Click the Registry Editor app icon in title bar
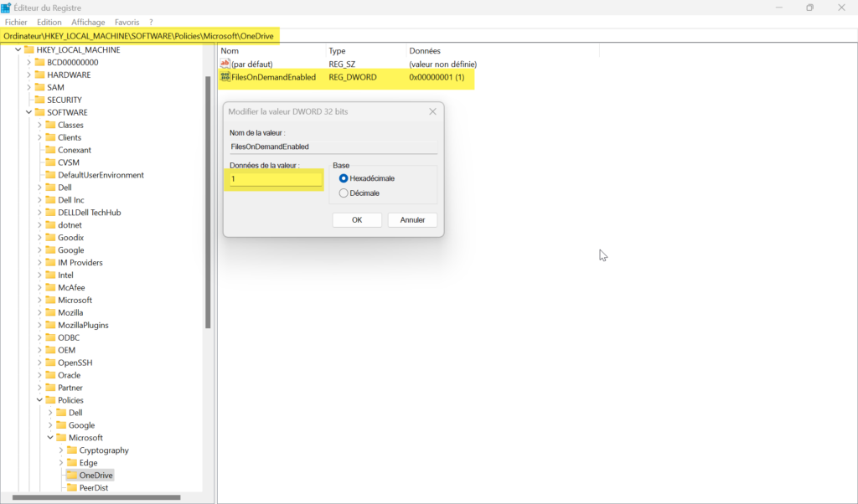The image size is (858, 504). pyautogui.click(x=6, y=8)
